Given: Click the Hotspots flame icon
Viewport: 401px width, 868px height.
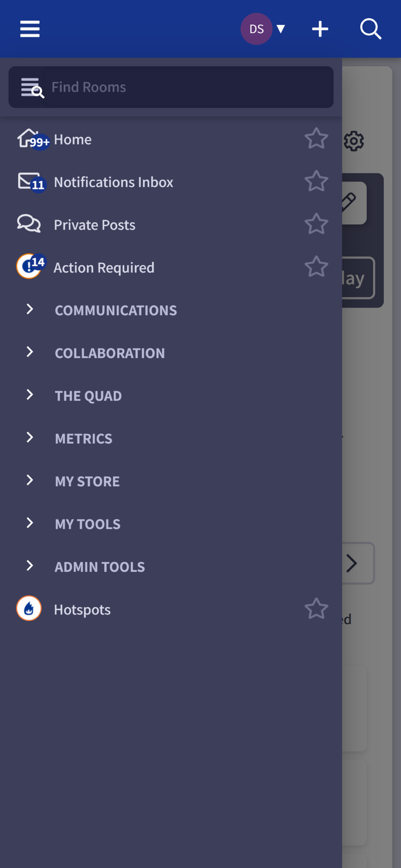Looking at the screenshot, I should [x=29, y=608].
